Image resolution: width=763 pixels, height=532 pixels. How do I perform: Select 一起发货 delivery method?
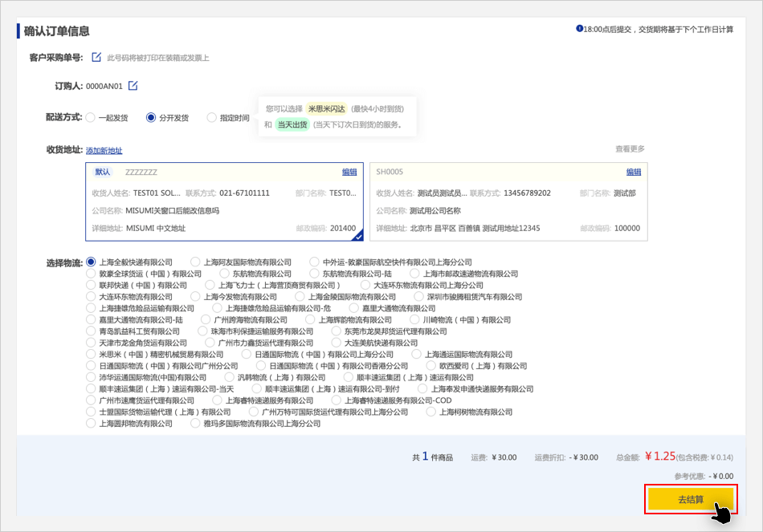pyautogui.click(x=91, y=118)
